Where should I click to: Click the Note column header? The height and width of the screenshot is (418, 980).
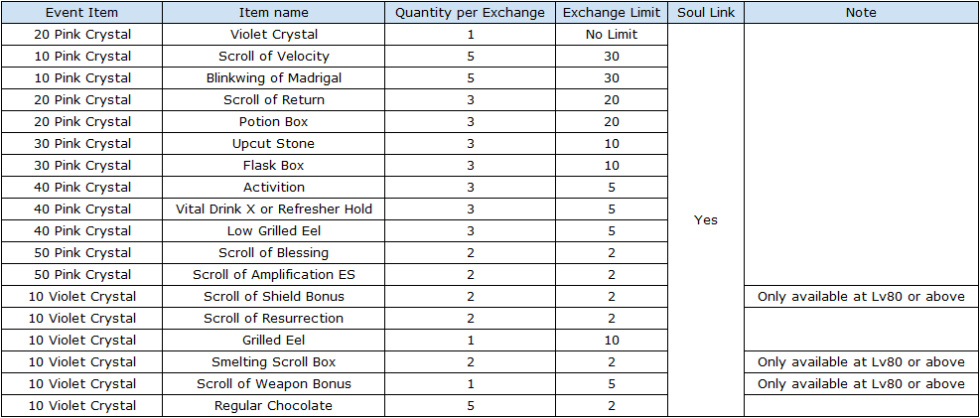[861, 13]
